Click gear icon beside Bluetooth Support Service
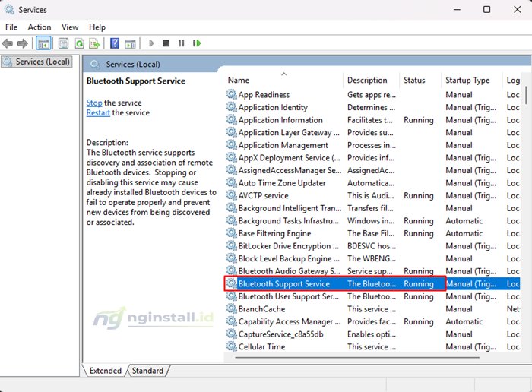The height and width of the screenshot is (392, 532). [232, 283]
